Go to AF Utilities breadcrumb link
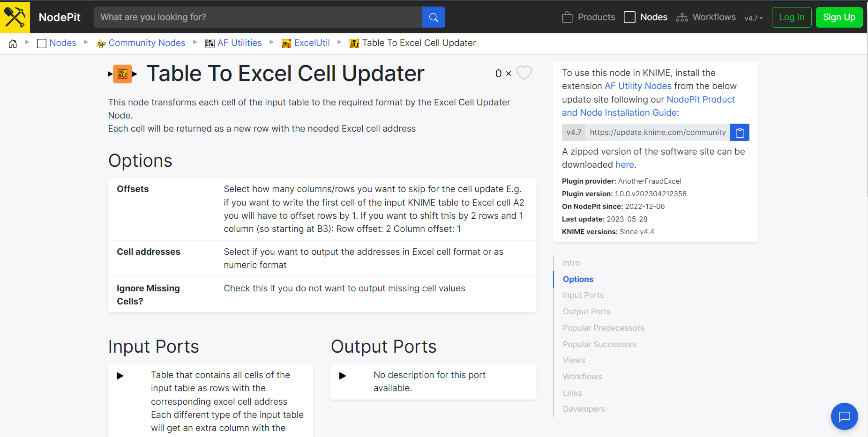Viewport: 868px width, 437px height. point(239,43)
